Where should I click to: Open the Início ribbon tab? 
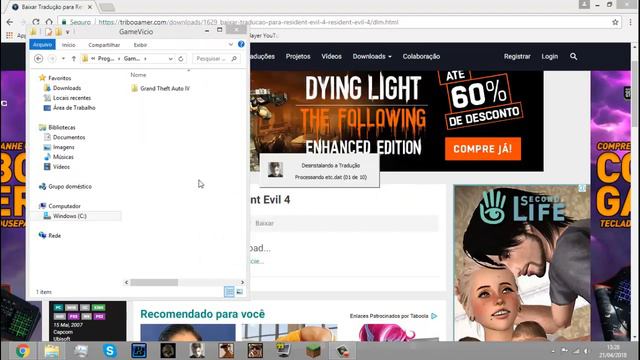pos(69,45)
